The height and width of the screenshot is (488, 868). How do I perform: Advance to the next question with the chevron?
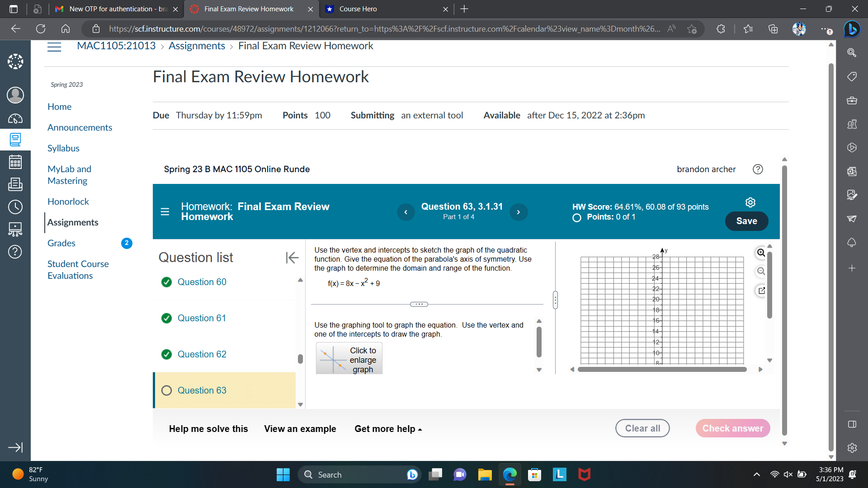click(x=519, y=212)
